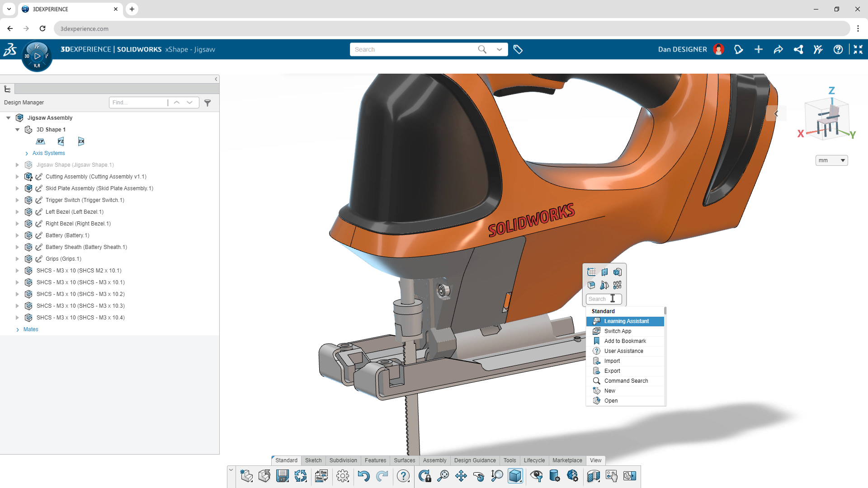Click the Assembly tab icon
This screenshot has width=868, height=488.
pyautogui.click(x=434, y=460)
